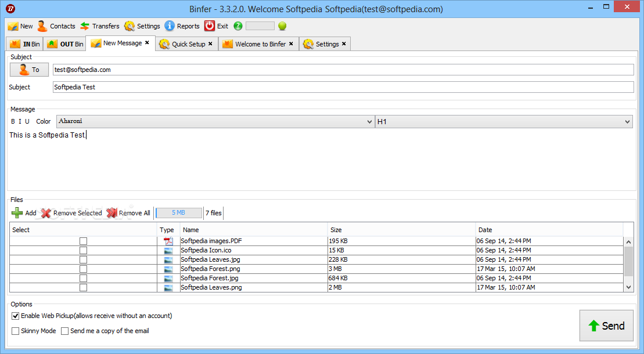Select checkbox for Softpedia images.PDF
The height and width of the screenshot is (354, 644).
[x=84, y=241]
